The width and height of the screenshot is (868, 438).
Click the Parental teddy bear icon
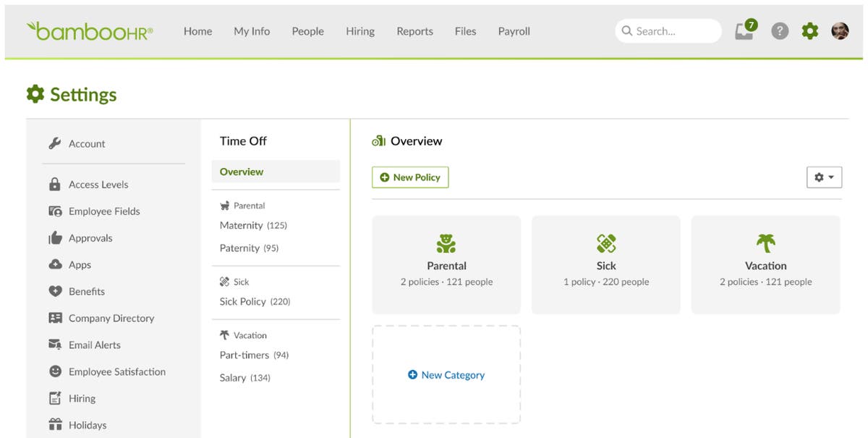[x=446, y=243]
